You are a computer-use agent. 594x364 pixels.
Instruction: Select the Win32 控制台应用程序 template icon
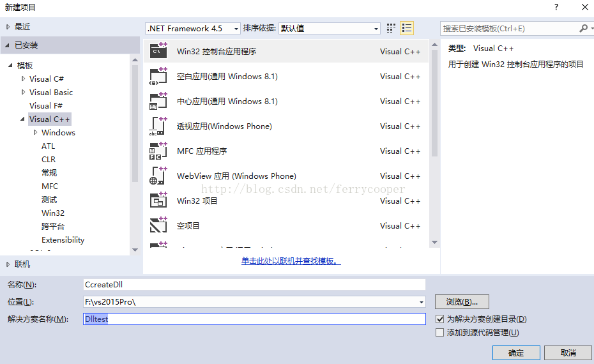[158, 50]
